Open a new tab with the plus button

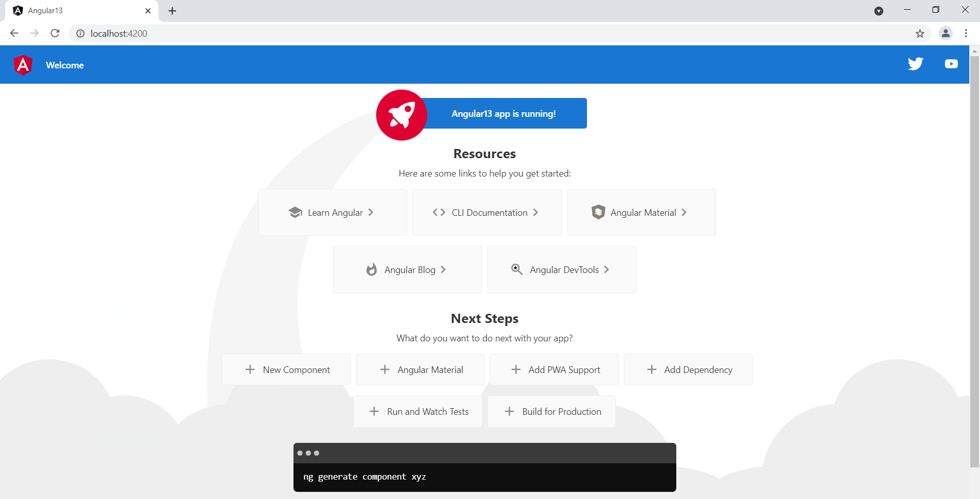[172, 11]
